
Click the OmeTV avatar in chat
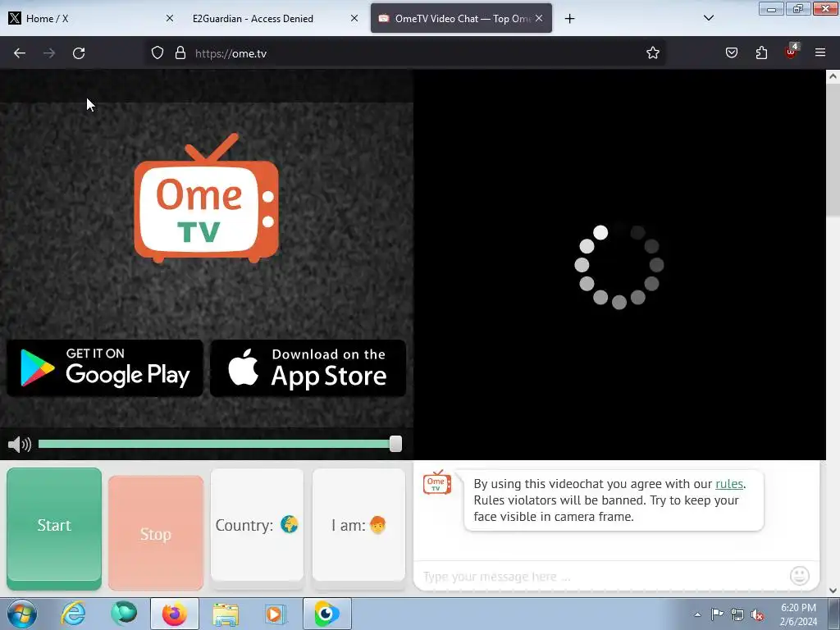pos(437,482)
